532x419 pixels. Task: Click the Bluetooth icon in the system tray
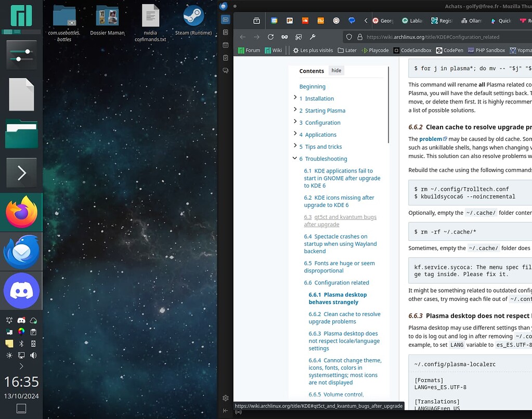[x=22, y=344]
